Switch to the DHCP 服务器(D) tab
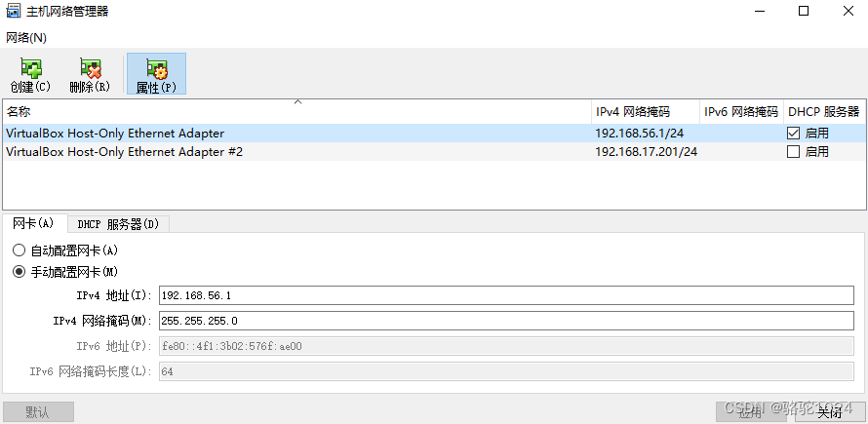This screenshot has width=868, height=424. 118,224
